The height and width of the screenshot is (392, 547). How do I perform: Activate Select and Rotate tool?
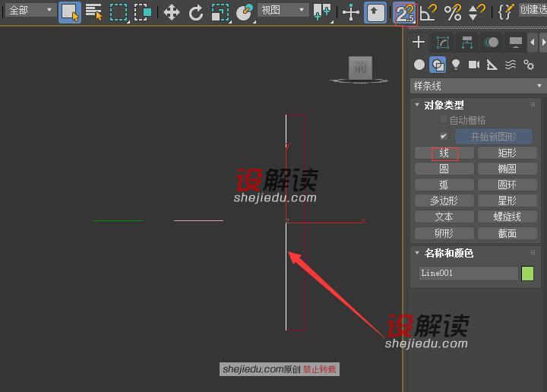pyautogui.click(x=196, y=13)
